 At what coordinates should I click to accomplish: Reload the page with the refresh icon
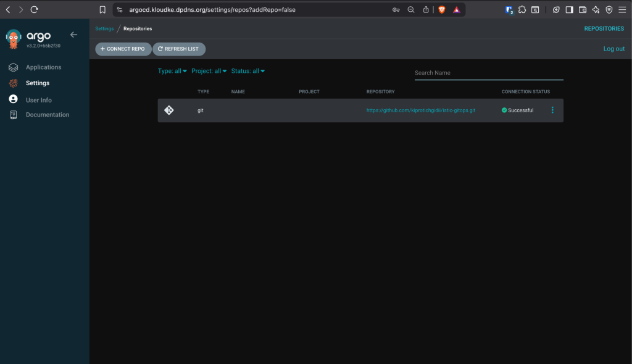[34, 9]
